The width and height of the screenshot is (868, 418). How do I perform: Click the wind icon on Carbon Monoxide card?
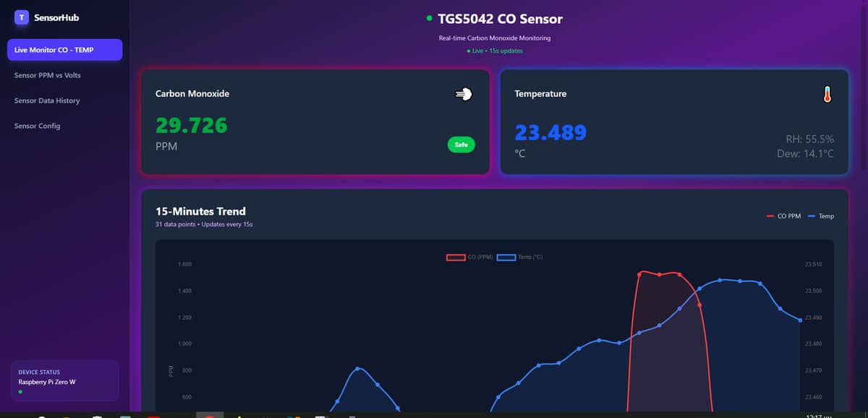(x=463, y=94)
